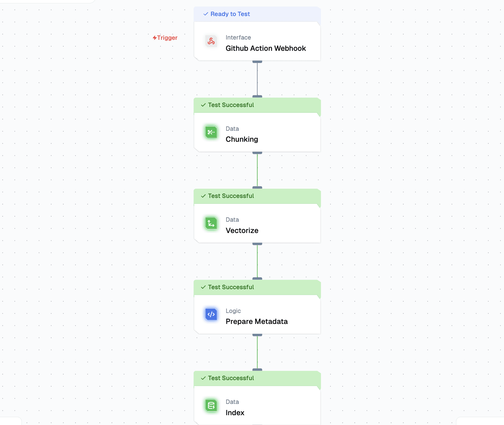Click Test Successful banner above Vectorize
This screenshot has height=425, width=504.
231,196
